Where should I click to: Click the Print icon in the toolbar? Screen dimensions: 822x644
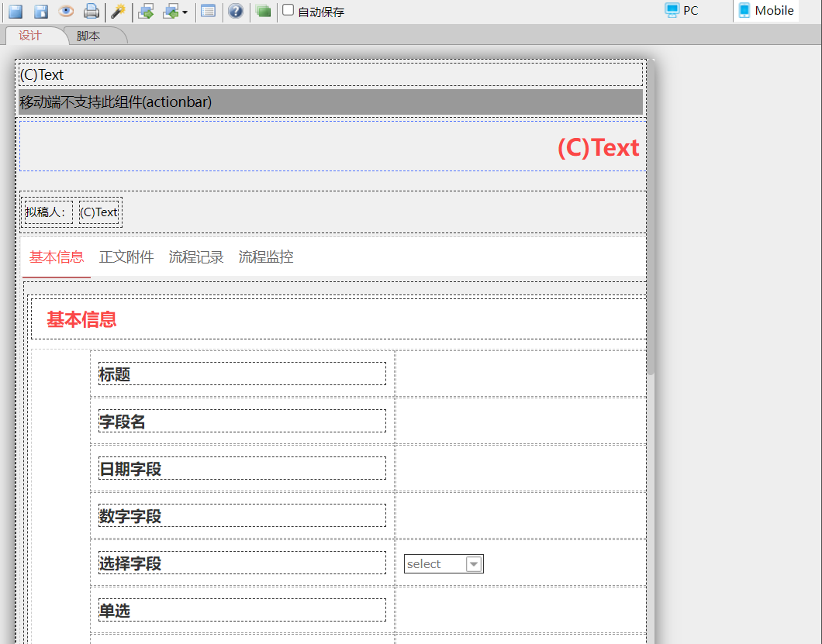92,12
